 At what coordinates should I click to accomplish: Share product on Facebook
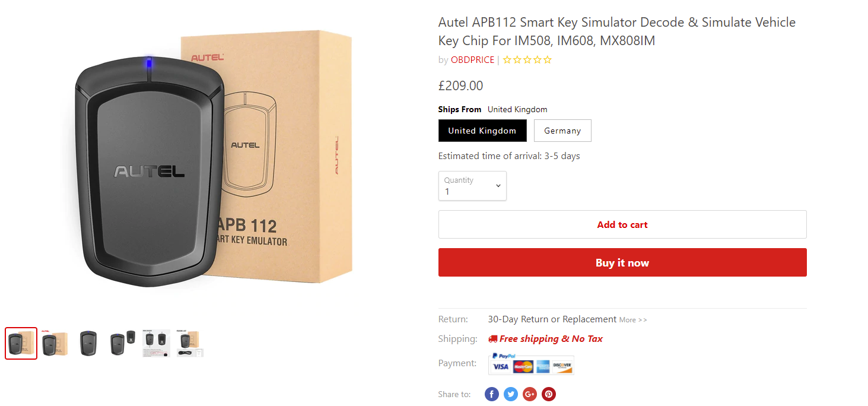[491, 394]
